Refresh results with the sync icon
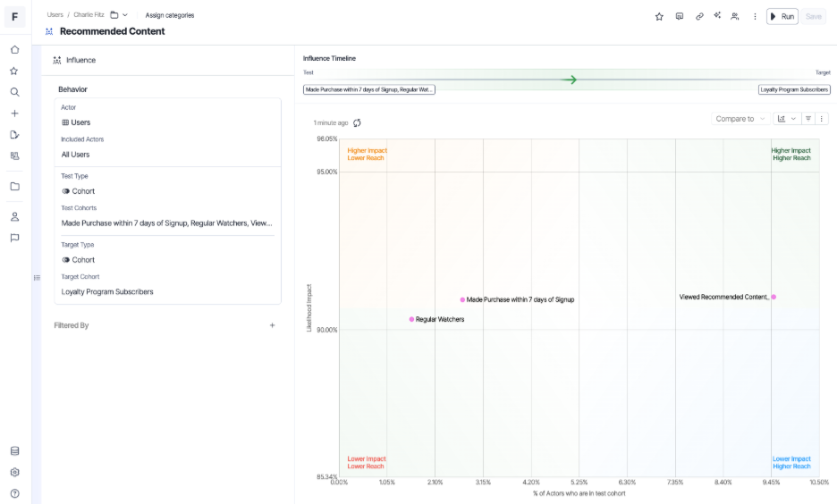The width and height of the screenshot is (837, 504). (357, 122)
